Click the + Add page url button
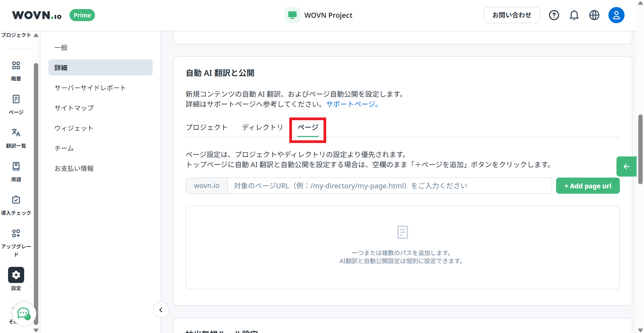Screen dimensions: 644x333 point(588,186)
